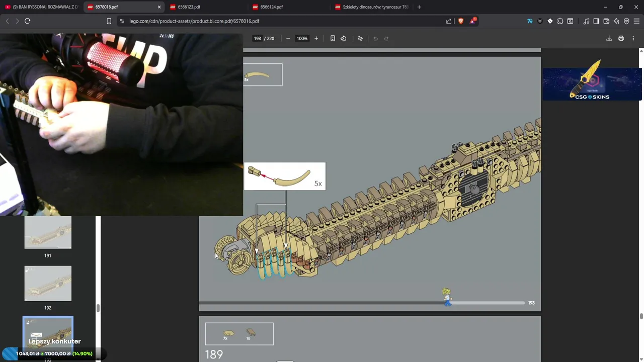
Task: Open a new tab with plus button
Action: [x=419, y=7]
